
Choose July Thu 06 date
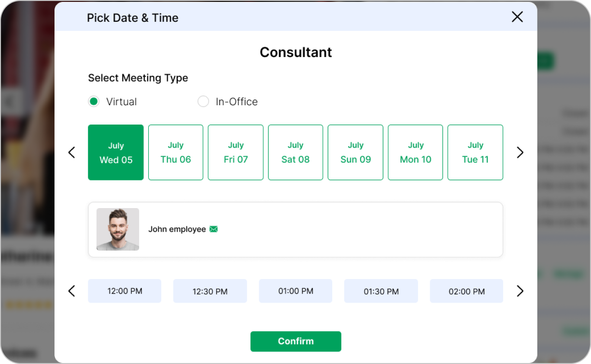176,153
